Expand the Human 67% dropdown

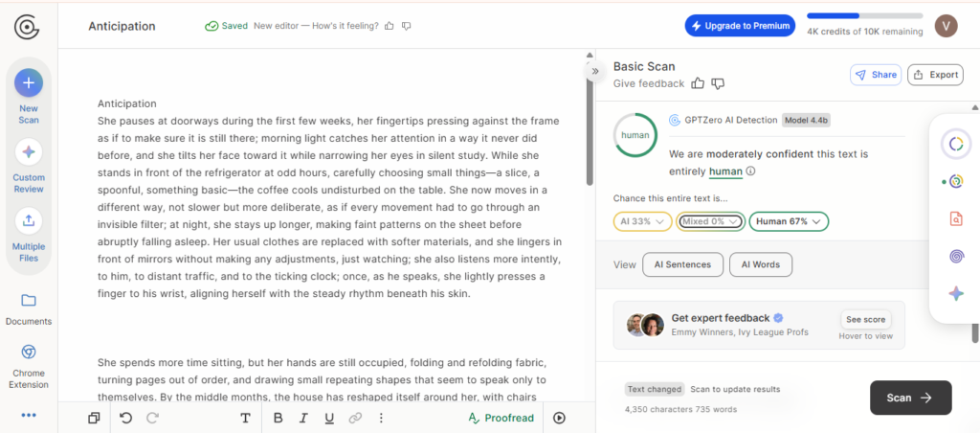point(789,221)
